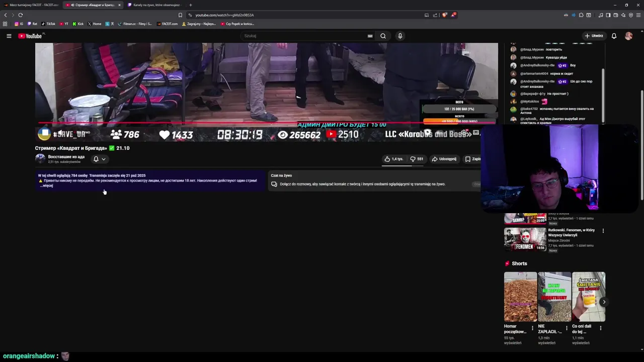Click the Udostępnij share button
Screen dimensions: 644x362
444,159
